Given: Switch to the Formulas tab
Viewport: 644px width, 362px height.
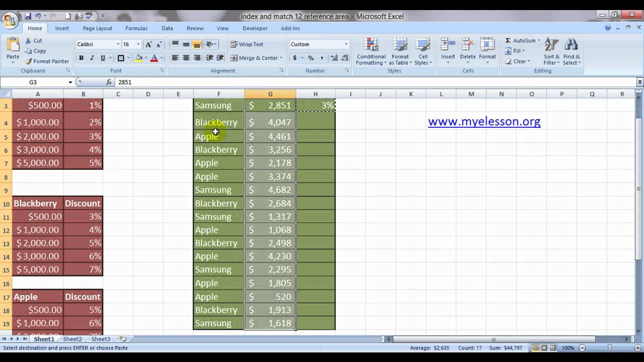Looking at the screenshot, I should coord(136,28).
